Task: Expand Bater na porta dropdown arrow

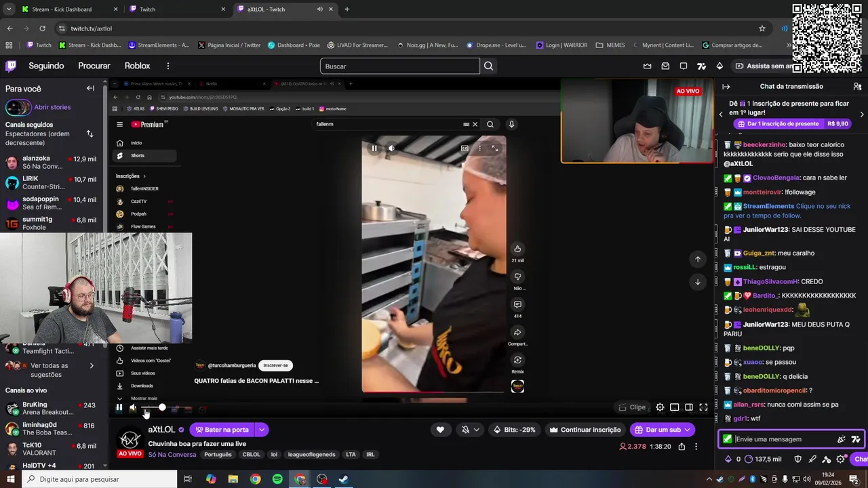Action: tap(261, 430)
